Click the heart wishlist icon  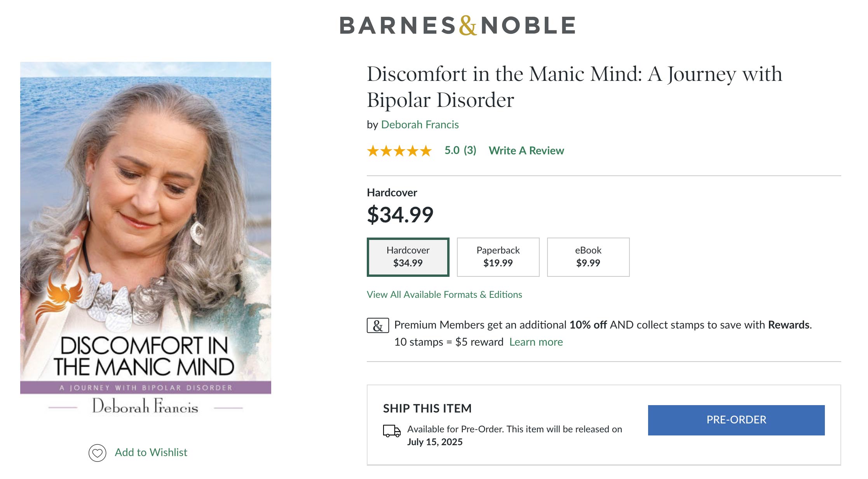tap(97, 453)
